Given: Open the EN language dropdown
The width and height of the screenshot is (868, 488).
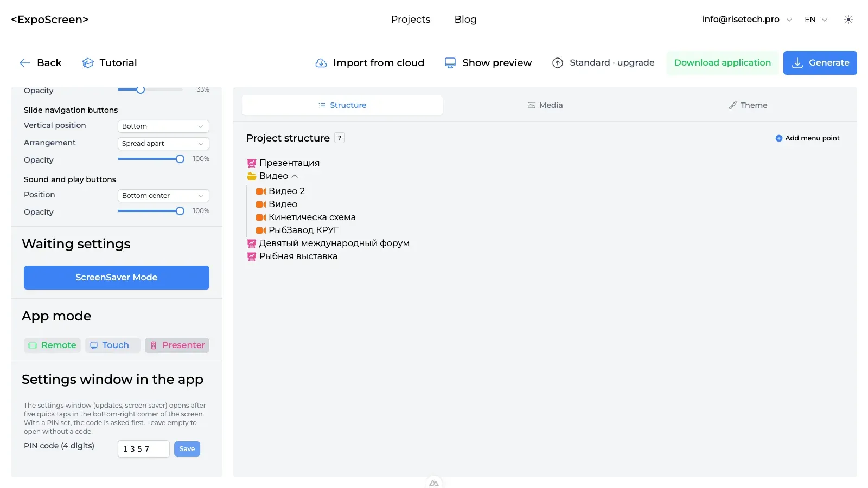Looking at the screenshot, I should pos(816,20).
